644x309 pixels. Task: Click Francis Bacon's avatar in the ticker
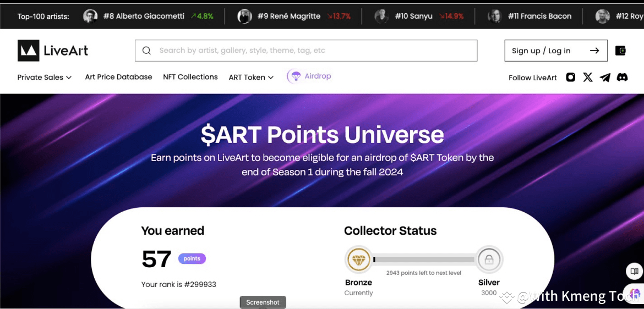click(494, 16)
